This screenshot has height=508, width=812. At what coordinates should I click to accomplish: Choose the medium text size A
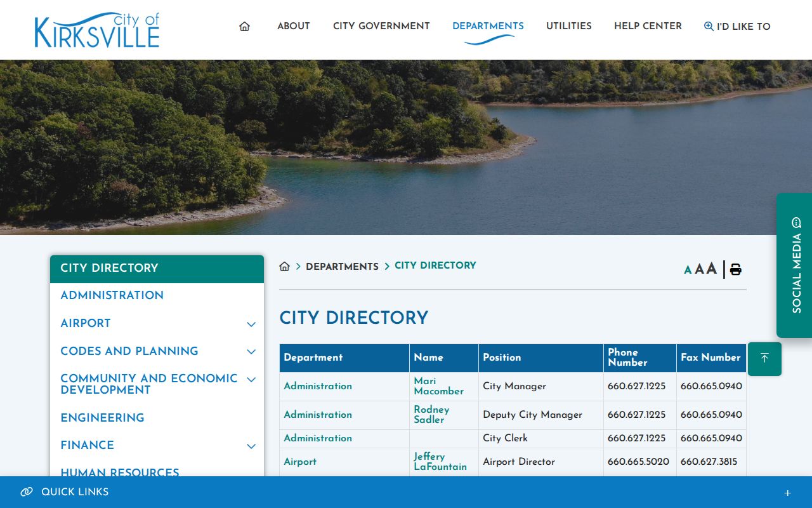[x=699, y=269]
